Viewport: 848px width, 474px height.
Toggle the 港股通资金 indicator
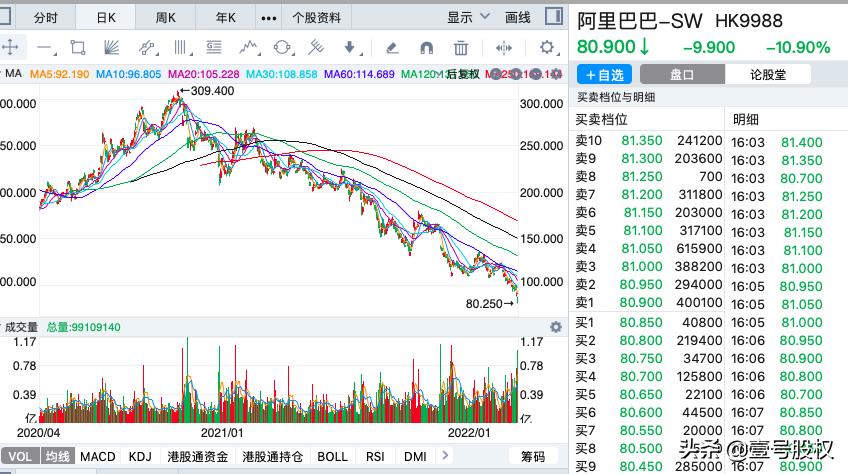pyautogui.click(x=197, y=457)
